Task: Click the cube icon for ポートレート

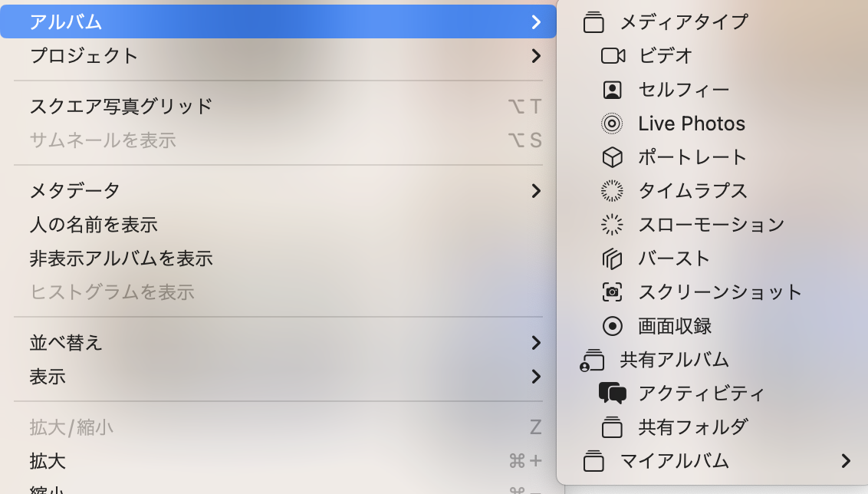Action: pyautogui.click(x=612, y=157)
